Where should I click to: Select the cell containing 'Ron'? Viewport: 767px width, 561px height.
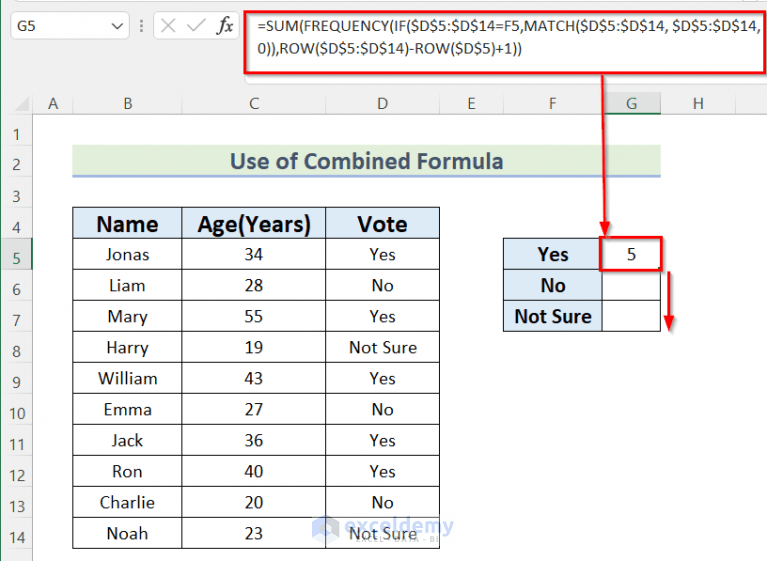click(x=127, y=471)
